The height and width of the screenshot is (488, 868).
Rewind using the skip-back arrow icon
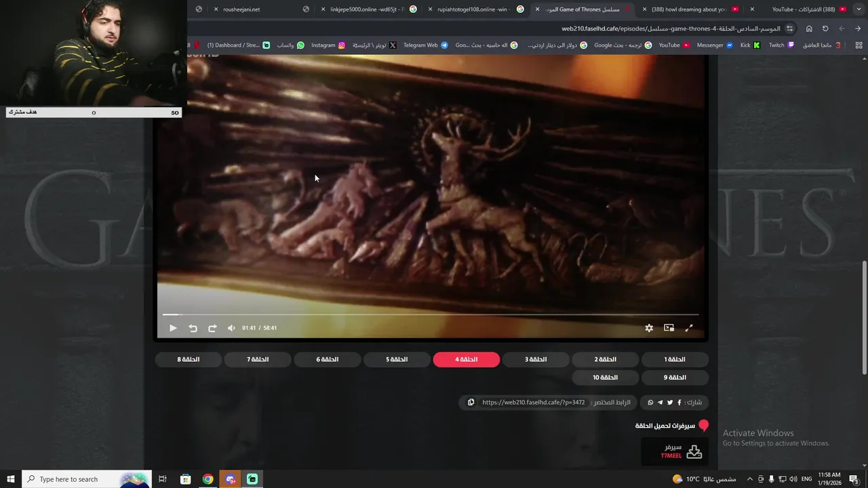click(x=193, y=328)
